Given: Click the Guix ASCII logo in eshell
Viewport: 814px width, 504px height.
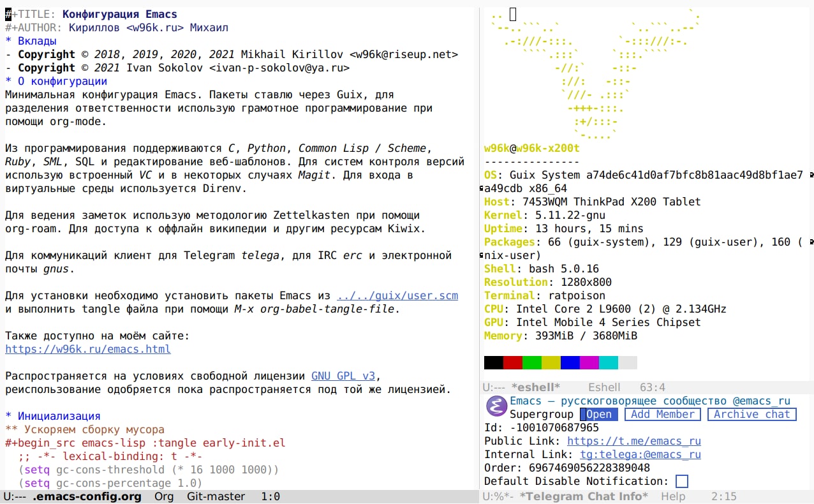Looking at the screenshot, I should pos(596,74).
